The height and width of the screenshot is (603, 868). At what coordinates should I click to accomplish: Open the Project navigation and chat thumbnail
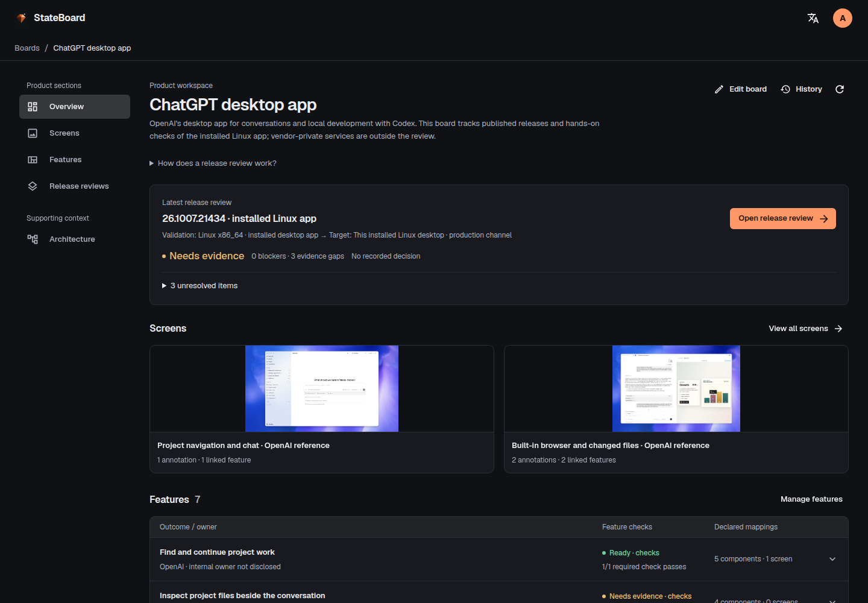tap(322, 388)
